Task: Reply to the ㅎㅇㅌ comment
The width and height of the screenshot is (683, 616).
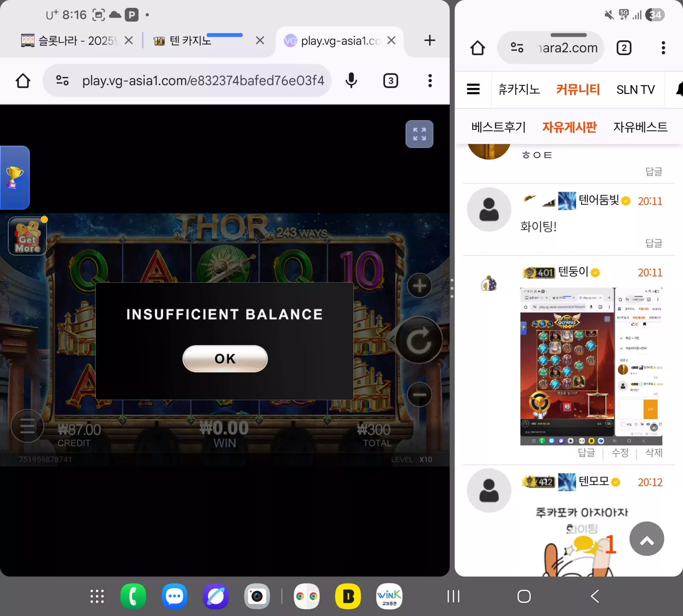Action: (654, 171)
